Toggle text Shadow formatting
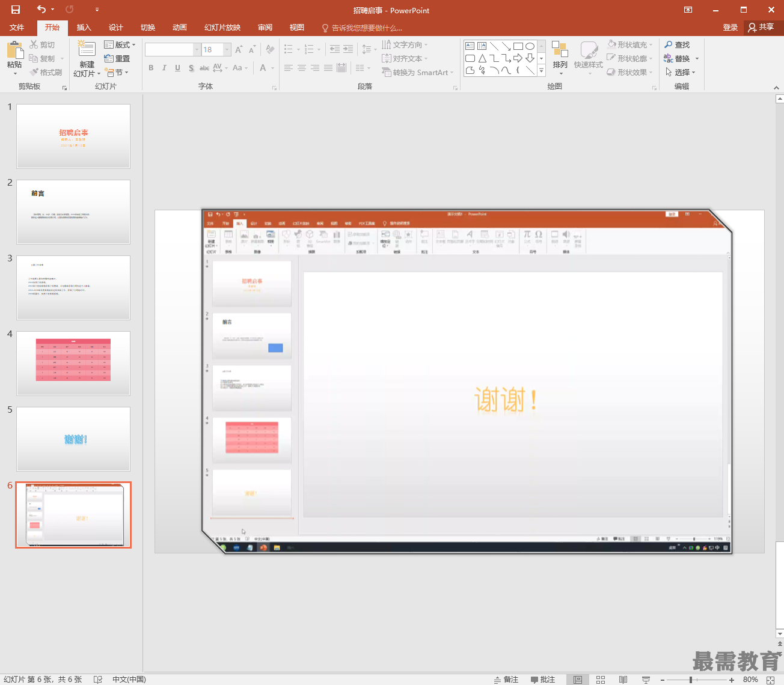 pyautogui.click(x=191, y=68)
